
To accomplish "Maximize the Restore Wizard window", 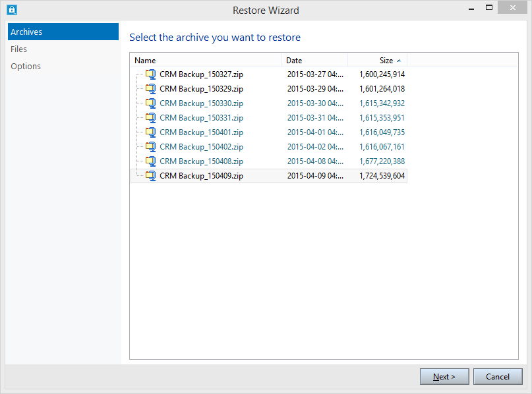I will pyautogui.click(x=489, y=7).
